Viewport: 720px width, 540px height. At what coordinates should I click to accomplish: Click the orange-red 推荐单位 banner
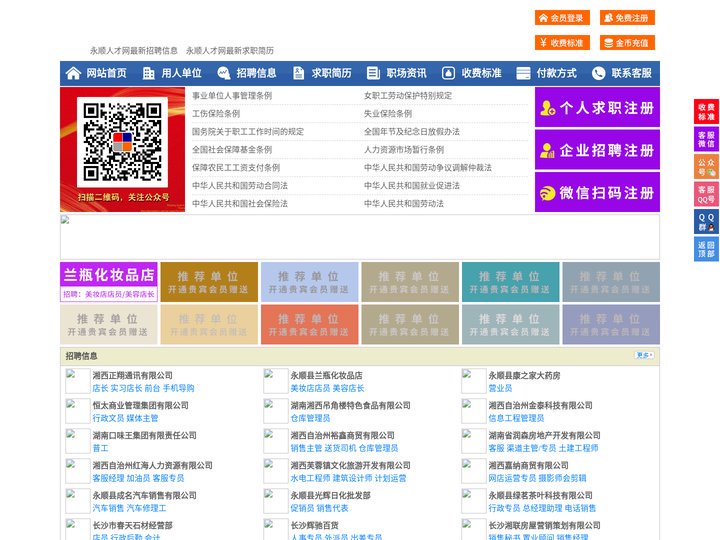(x=309, y=324)
